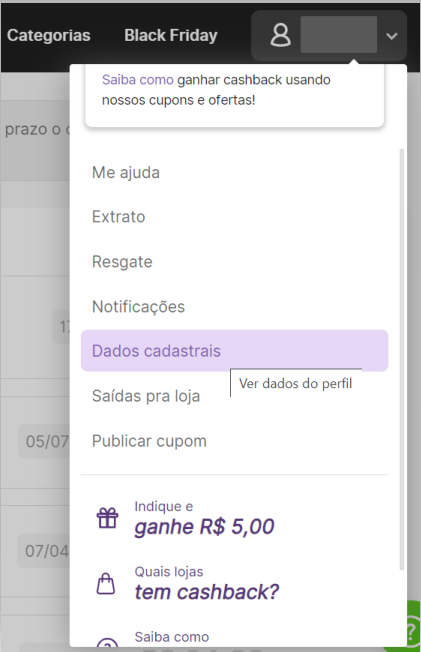Open Quais lojas tem cashback link
This screenshot has width=421, height=652.
point(207,584)
